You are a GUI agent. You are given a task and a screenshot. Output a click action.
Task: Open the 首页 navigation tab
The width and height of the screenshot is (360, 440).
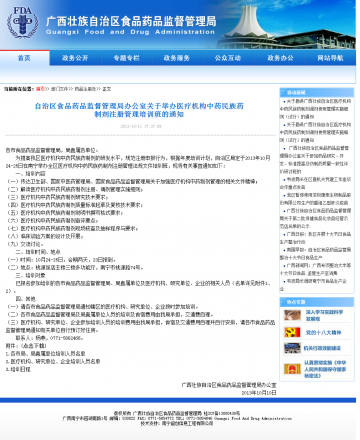(x=24, y=58)
